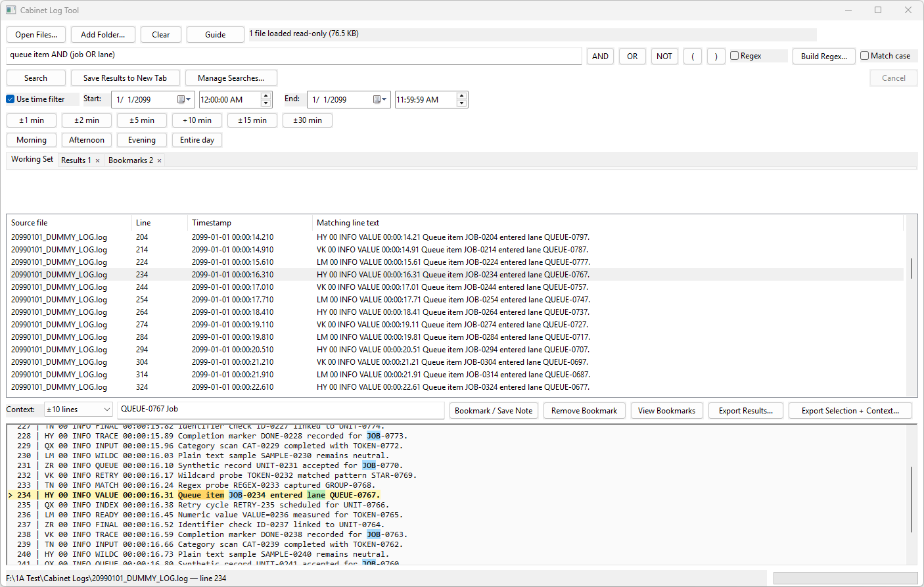
Task: Apply the ±30 min time window
Action: point(308,120)
